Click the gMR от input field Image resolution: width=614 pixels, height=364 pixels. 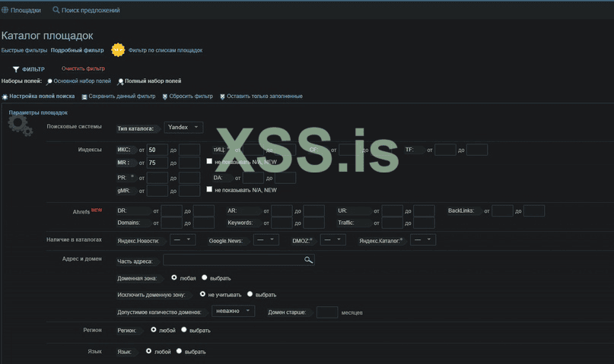pos(157,191)
